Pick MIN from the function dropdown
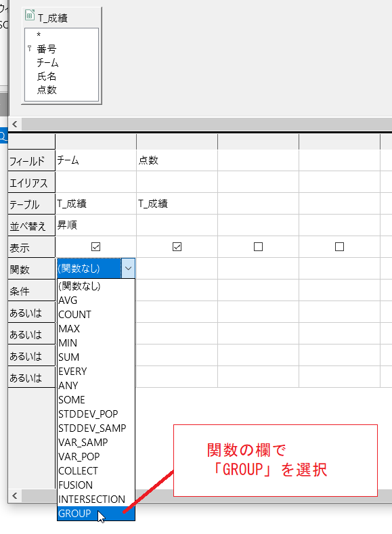 95,343
